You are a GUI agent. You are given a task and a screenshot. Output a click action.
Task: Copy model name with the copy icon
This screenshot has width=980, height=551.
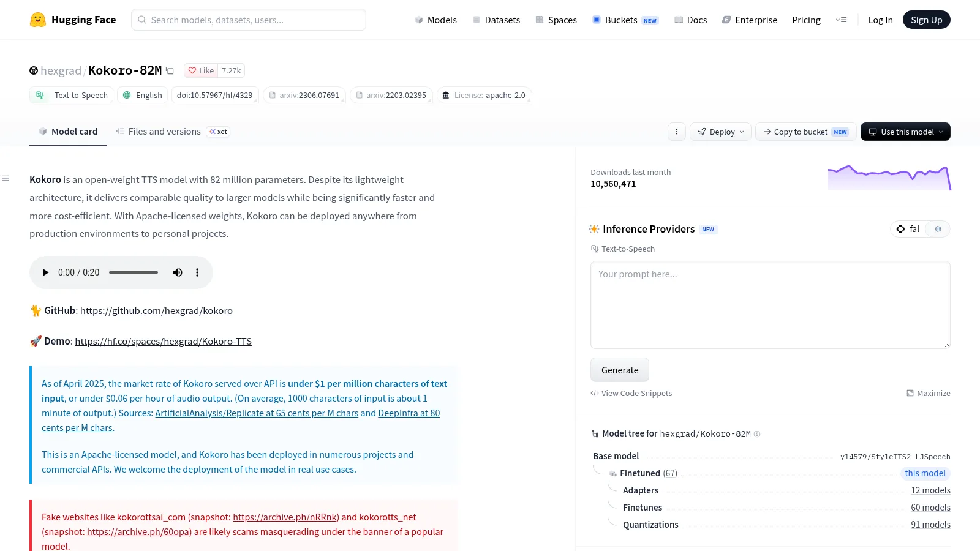pos(170,70)
